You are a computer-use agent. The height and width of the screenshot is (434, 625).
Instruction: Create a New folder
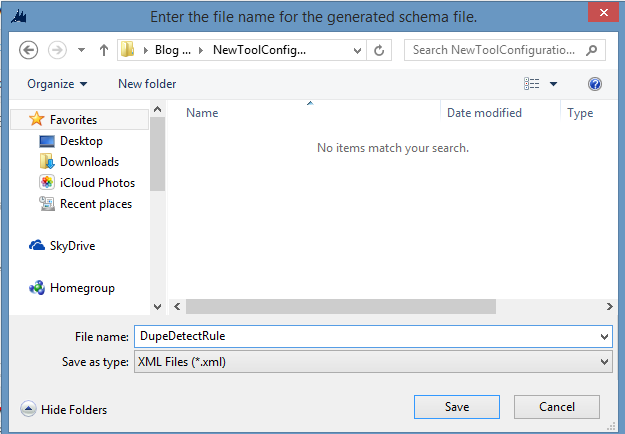pyautogui.click(x=147, y=85)
